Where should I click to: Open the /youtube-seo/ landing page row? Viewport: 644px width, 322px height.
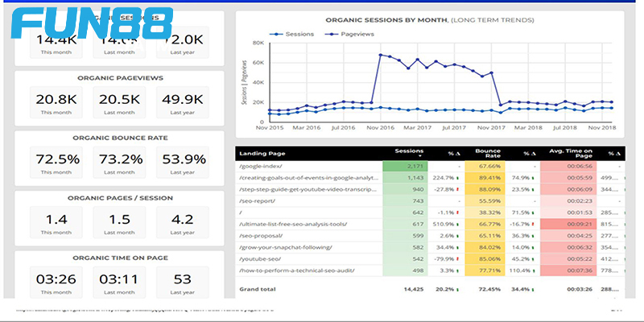(261, 259)
